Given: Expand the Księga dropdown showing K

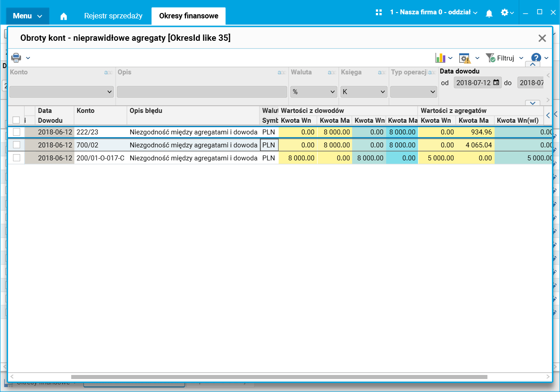Looking at the screenshot, I should point(363,92).
